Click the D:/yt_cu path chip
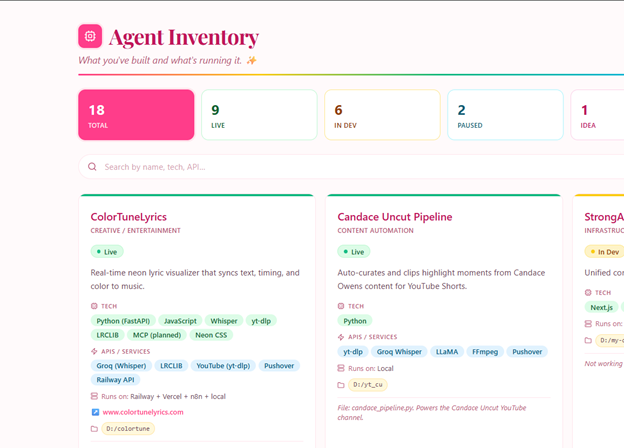Screen dimensions: 624x448 (x=368, y=385)
